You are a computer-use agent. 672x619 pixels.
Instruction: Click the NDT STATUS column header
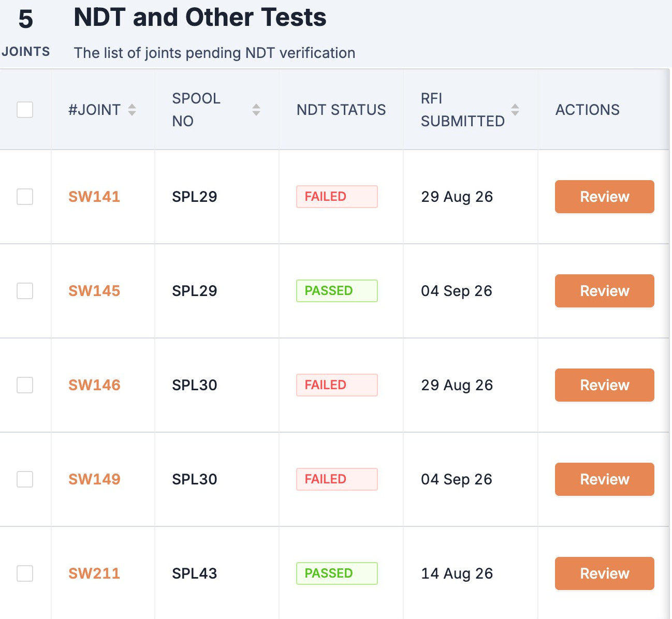(x=341, y=110)
